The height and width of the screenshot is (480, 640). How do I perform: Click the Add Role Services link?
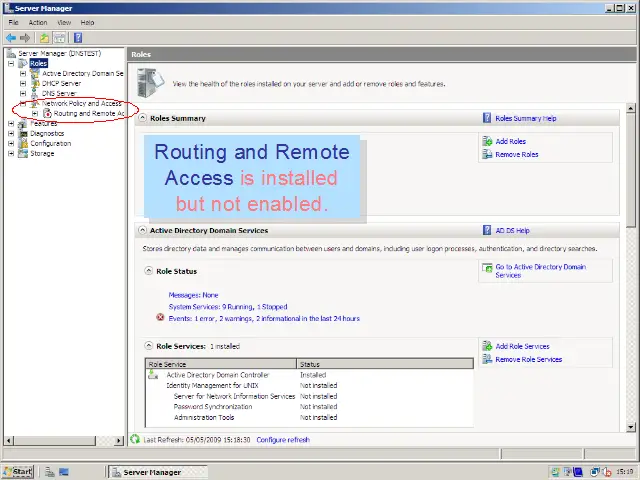point(522,346)
